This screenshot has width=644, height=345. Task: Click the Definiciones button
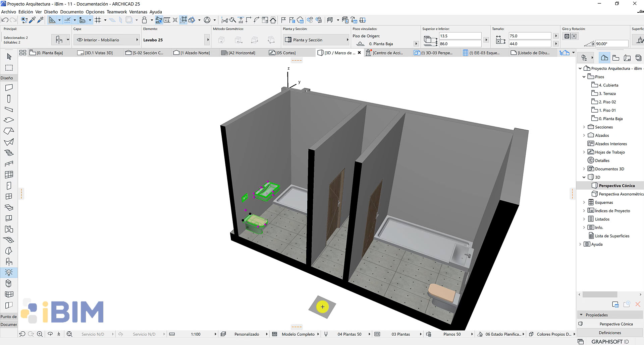click(x=609, y=332)
